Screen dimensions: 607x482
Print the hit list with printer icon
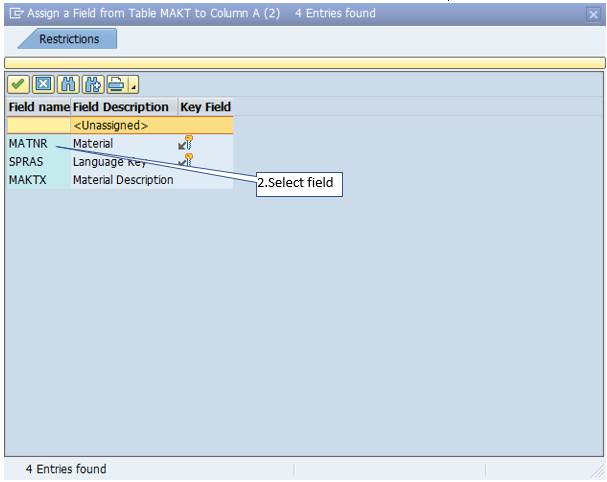117,84
